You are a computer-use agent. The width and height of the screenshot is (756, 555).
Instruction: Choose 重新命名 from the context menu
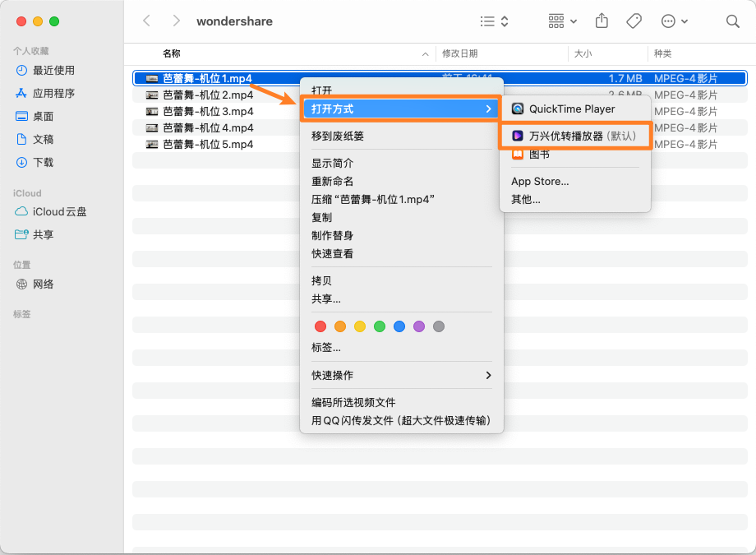(333, 181)
